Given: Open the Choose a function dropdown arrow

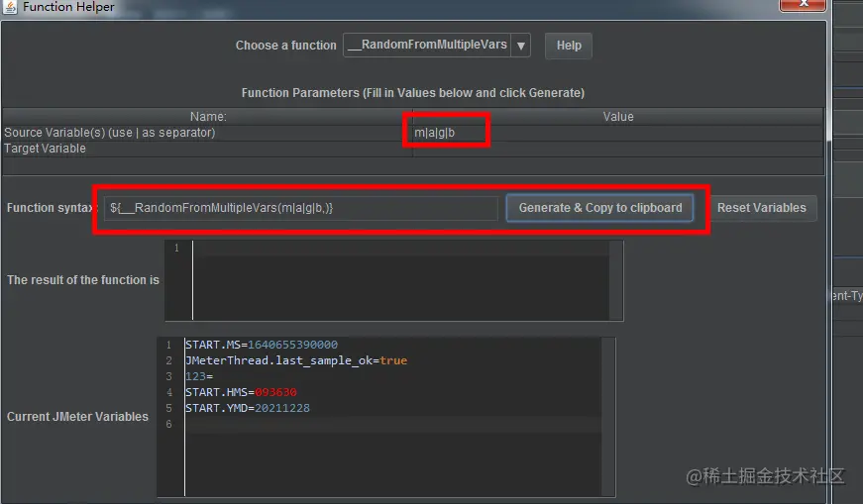Looking at the screenshot, I should (520, 46).
